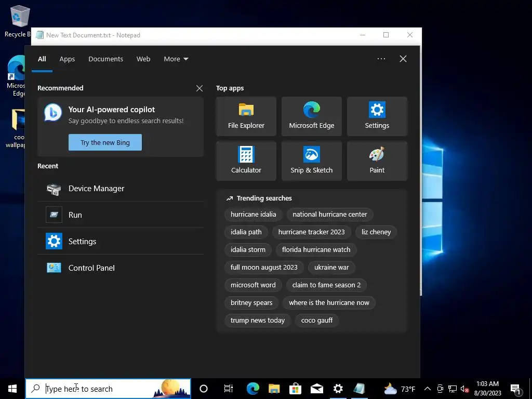Click the muted volume tray icon
This screenshot has width=532, height=399.
pos(464,389)
